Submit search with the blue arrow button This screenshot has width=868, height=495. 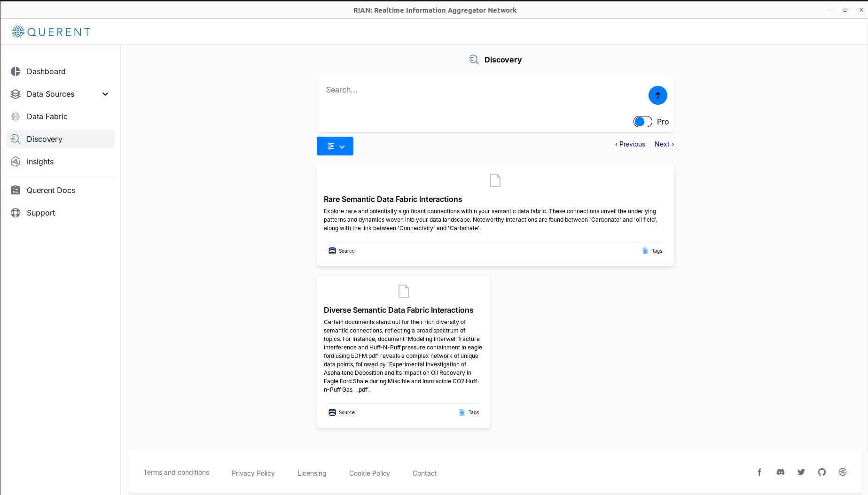(658, 95)
